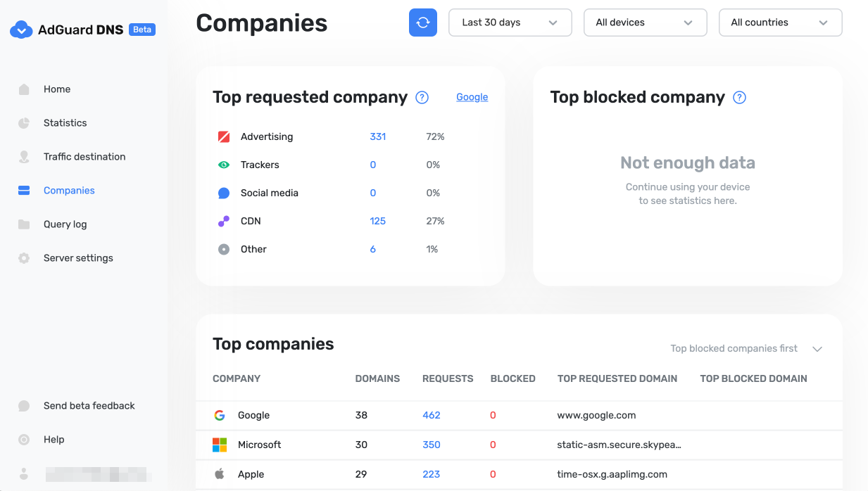This screenshot has height=491, width=868.
Task: Open the Query log
Action: click(x=65, y=224)
